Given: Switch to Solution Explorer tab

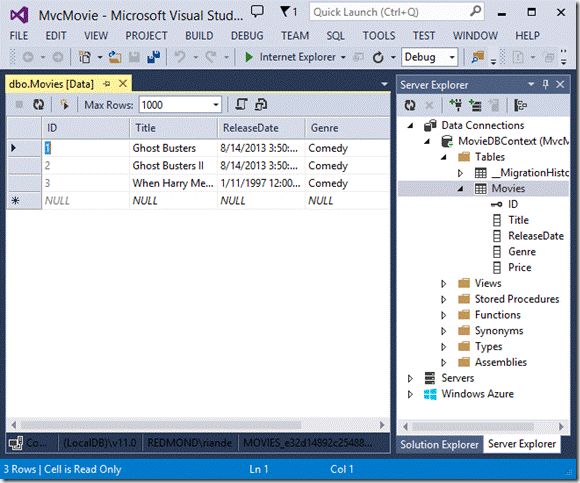Looking at the screenshot, I should pyautogui.click(x=439, y=444).
